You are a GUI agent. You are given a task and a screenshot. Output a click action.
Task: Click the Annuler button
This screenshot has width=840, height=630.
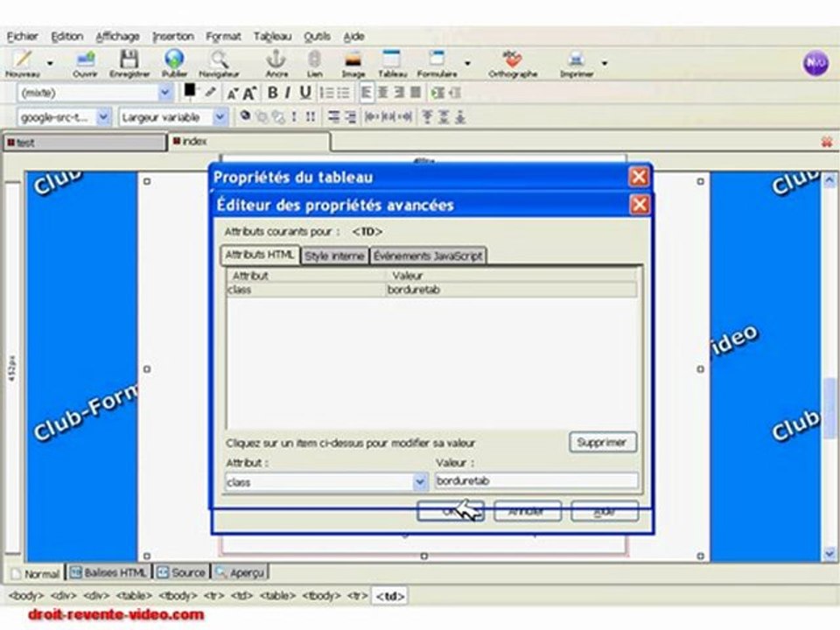[x=527, y=511]
